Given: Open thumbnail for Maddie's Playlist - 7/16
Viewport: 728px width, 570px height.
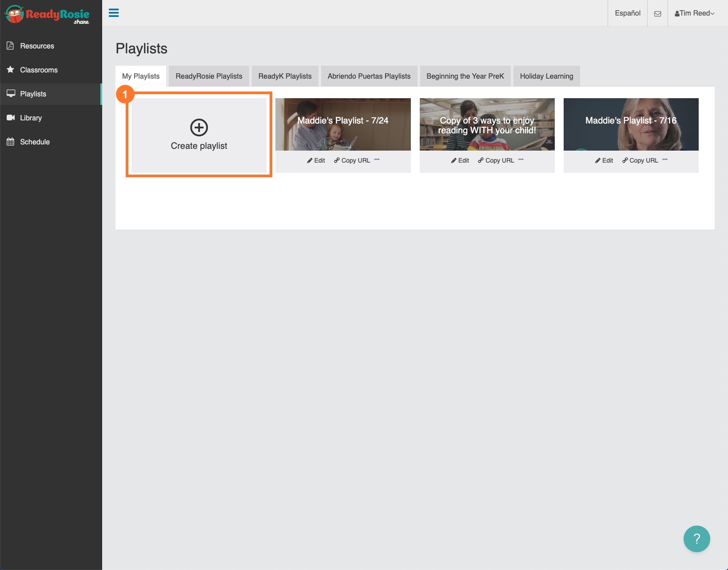Looking at the screenshot, I should click(631, 124).
